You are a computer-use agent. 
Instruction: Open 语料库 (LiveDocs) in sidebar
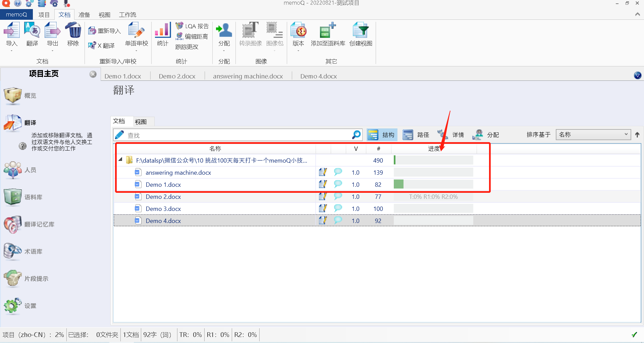(23, 197)
